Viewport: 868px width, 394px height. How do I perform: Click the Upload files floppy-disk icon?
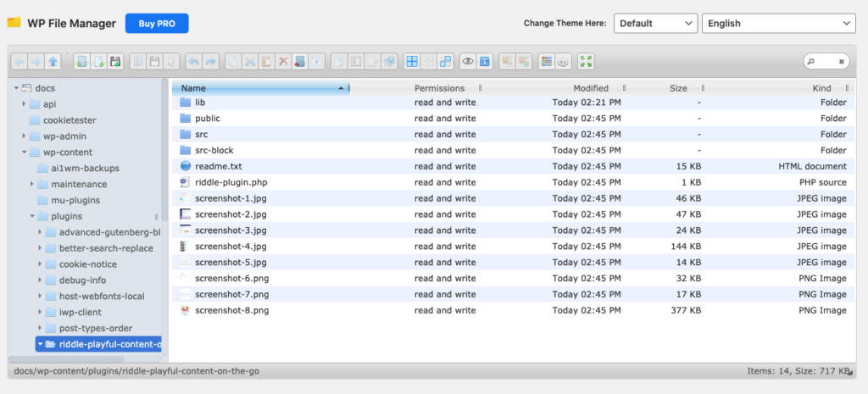pyautogui.click(x=115, y=61)
